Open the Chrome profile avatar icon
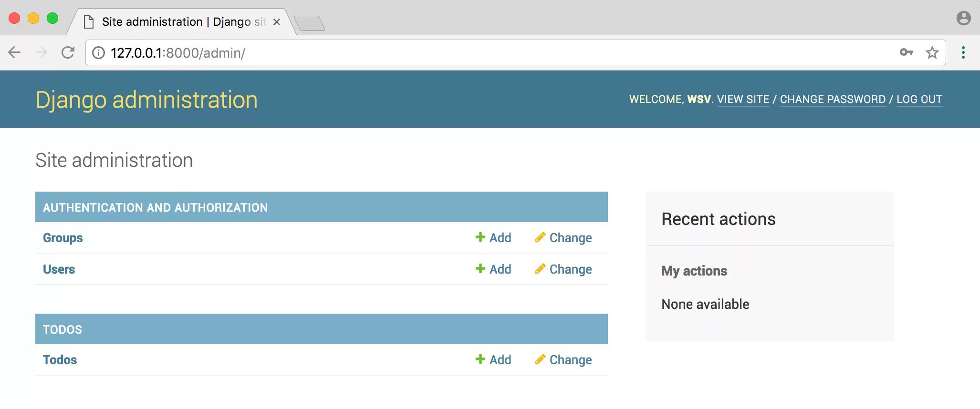 point(964,18)
